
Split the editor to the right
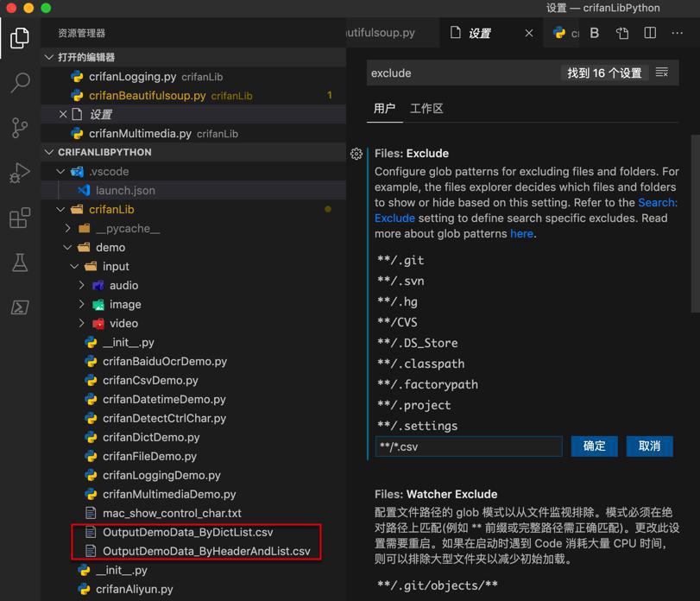(x=650, y=33)
